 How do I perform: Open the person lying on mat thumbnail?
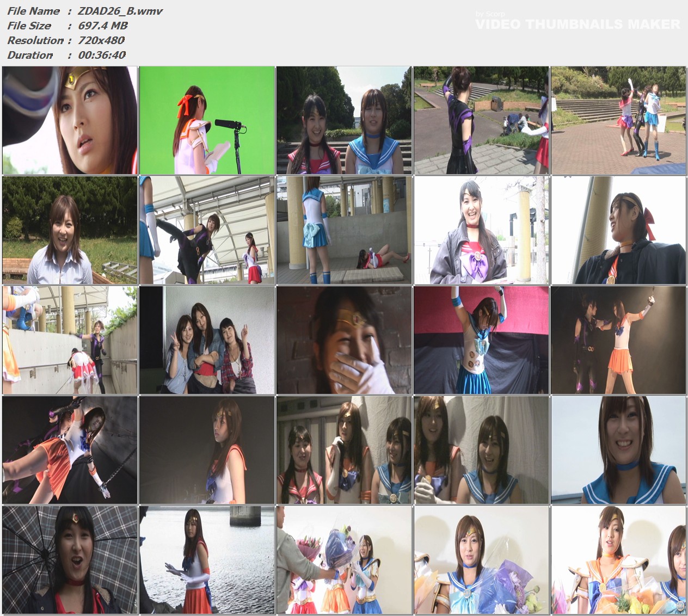point(344,230)
